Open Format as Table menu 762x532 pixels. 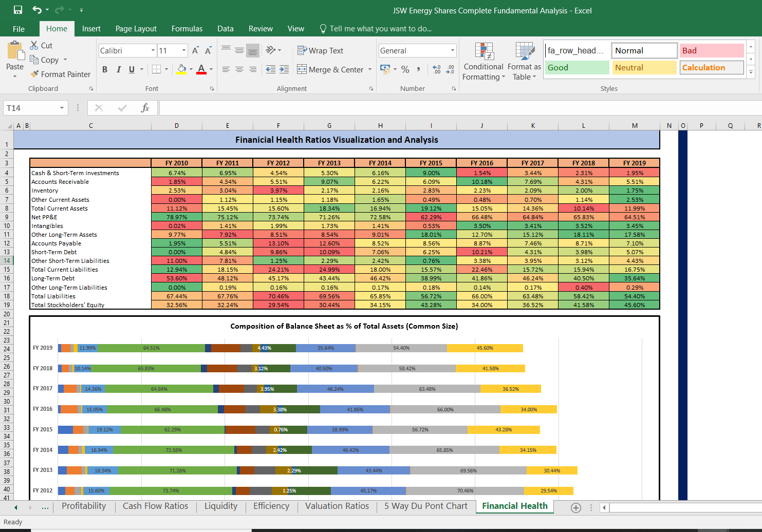(524, 62)
